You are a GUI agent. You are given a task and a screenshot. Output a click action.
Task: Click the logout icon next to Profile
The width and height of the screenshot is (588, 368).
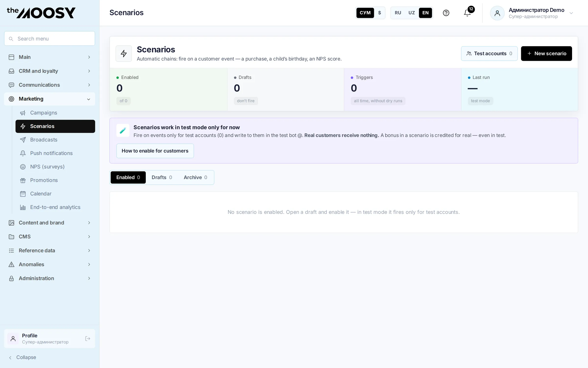88,339
